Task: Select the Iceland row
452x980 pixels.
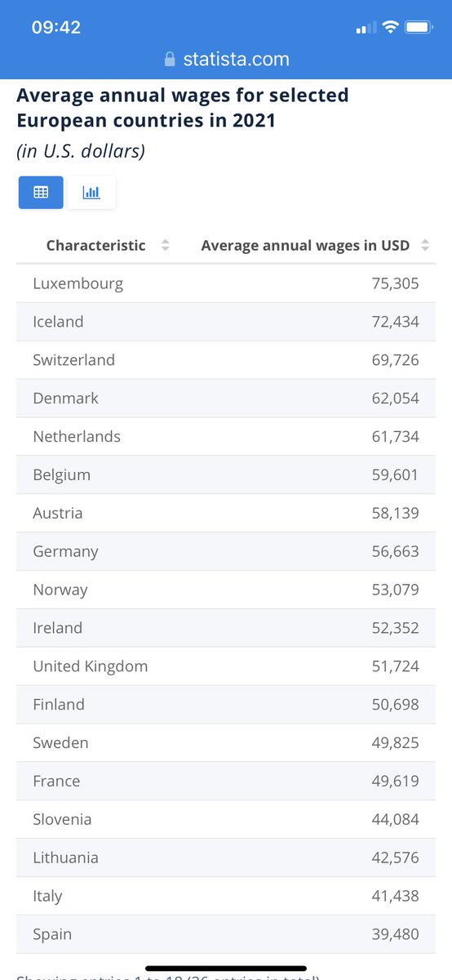Action: click(x=226, y=322)
